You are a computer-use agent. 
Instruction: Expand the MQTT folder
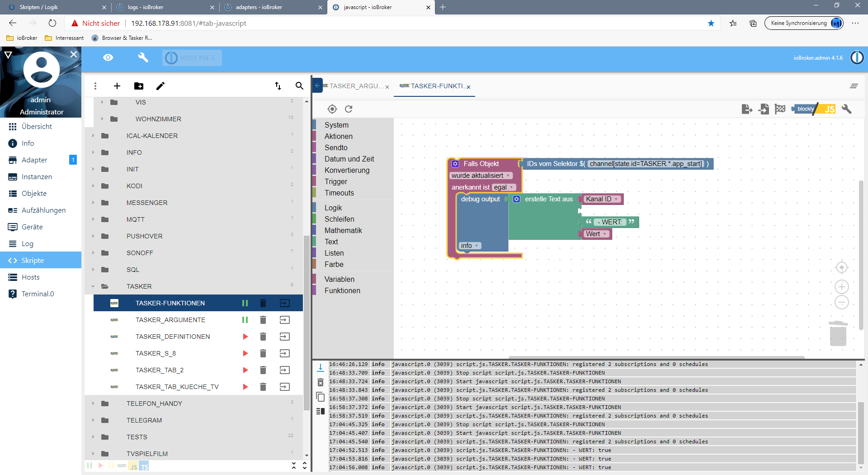tap(93, 219)
